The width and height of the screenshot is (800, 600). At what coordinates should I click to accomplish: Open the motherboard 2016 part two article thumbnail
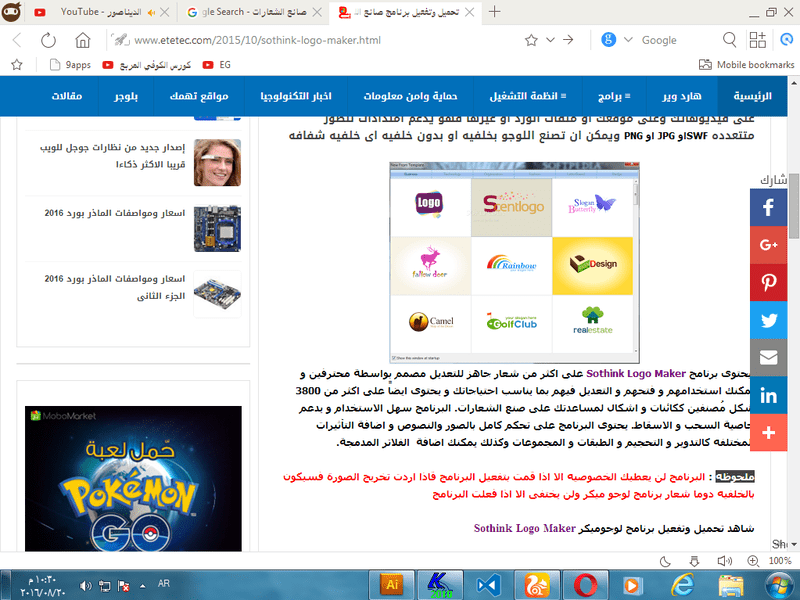click(x=217, y=294)
